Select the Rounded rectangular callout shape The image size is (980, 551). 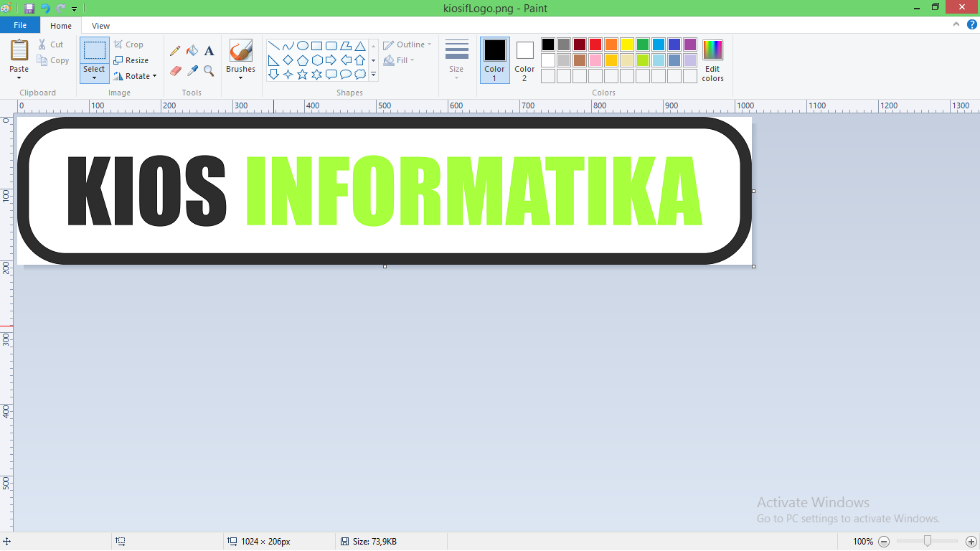pos(331,74)
